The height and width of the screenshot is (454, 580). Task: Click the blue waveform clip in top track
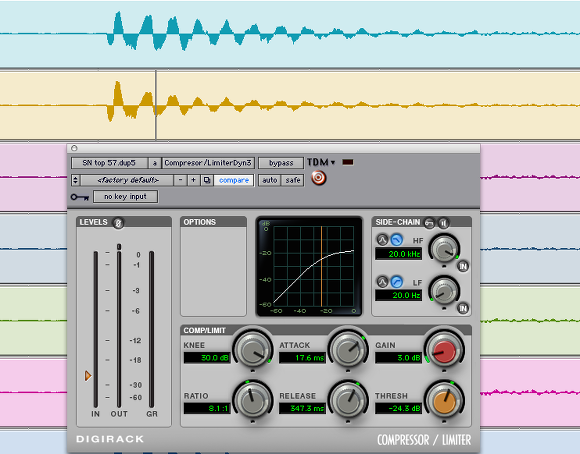[290, 33]
